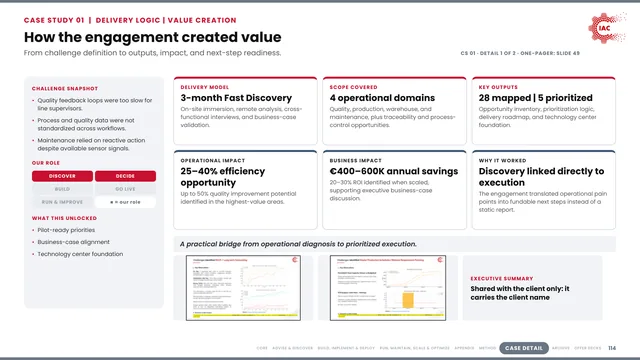Click the 'CASE STUDY 01' header label

54,20
